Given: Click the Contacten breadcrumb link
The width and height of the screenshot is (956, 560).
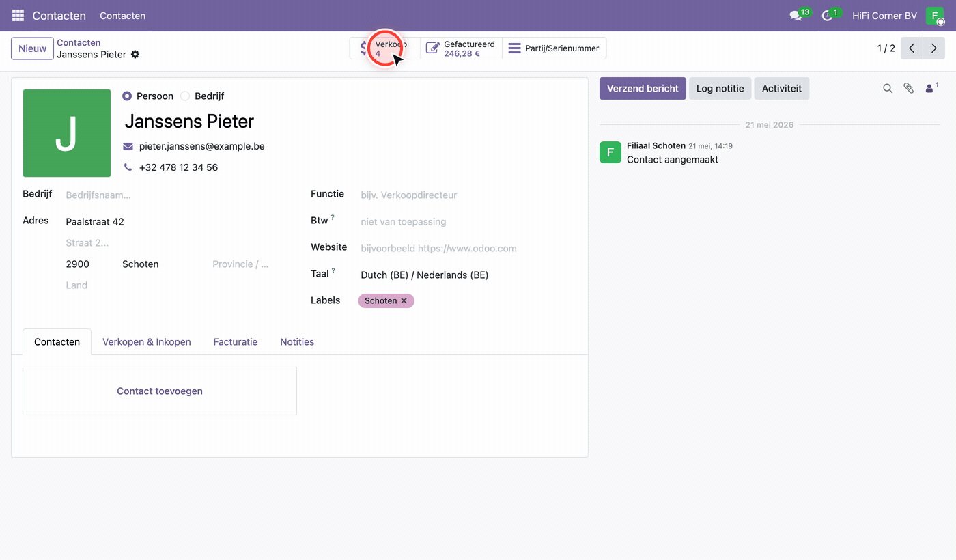Looking at the screenshot, I should (79, 42).
